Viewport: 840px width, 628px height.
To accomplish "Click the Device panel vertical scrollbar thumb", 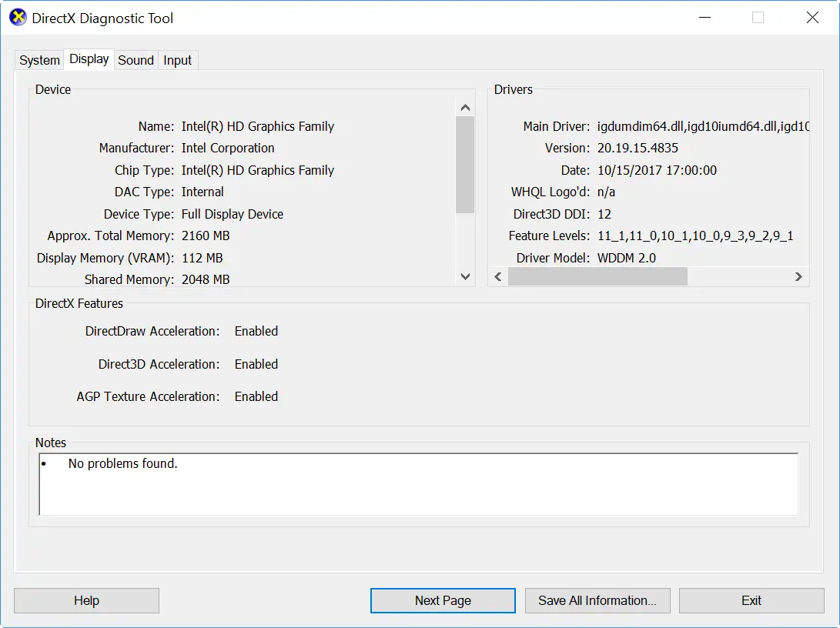I will (x=465, y=162).
